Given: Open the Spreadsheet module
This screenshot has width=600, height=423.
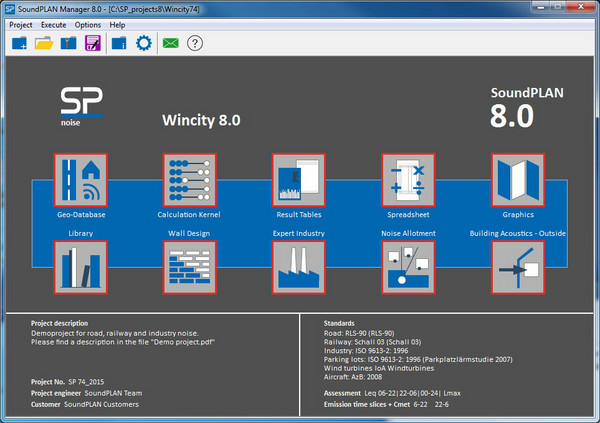Looking at the screenshot, I should (x=408, y=180).
